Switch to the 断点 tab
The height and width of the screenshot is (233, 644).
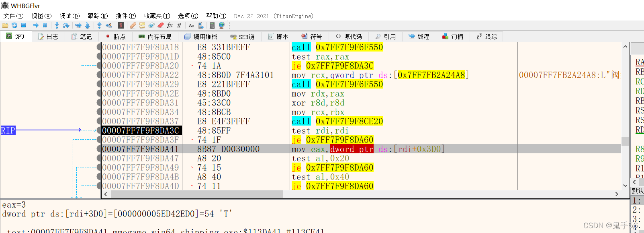[x=116, y=37]
